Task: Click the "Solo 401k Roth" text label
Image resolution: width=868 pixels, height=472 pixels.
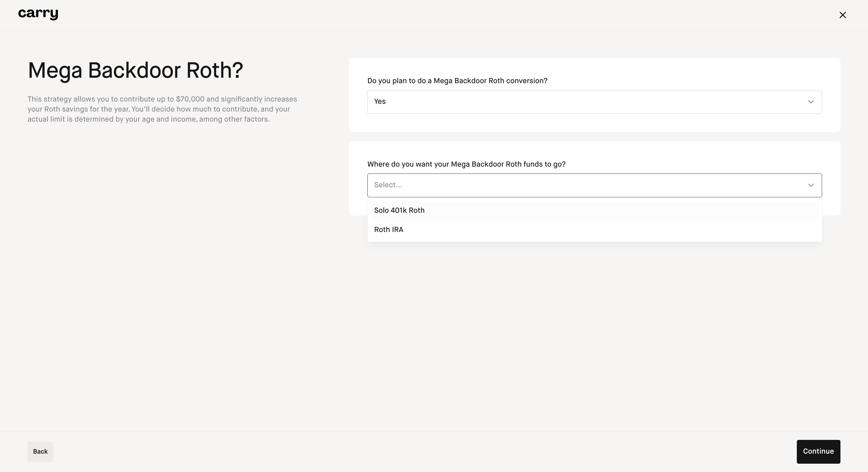Action: (399, 211)
